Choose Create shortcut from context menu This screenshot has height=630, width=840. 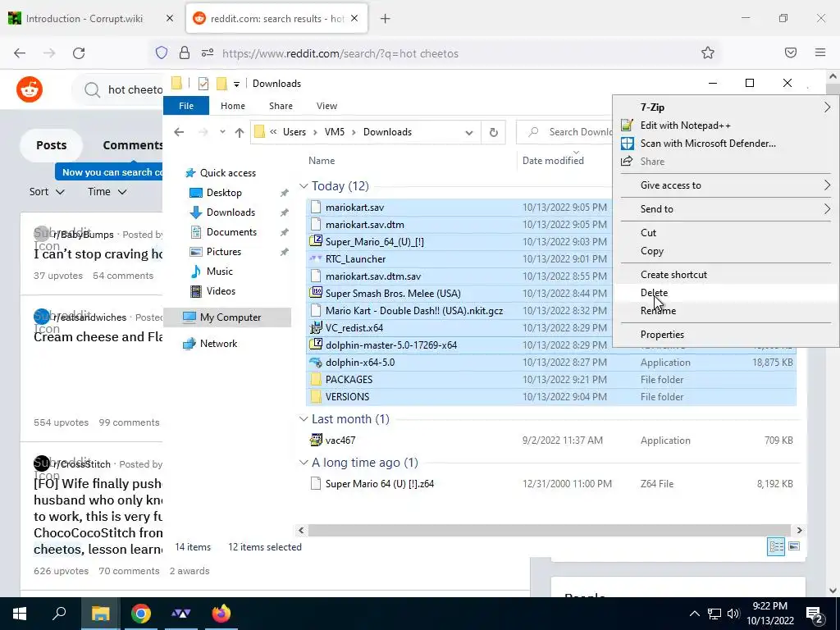[725, 274]
